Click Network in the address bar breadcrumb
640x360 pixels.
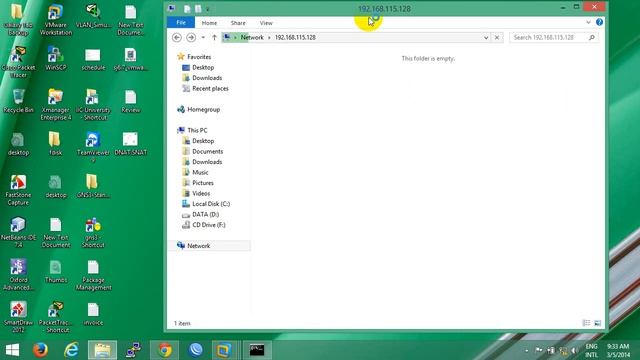click(x=252, y=38)
